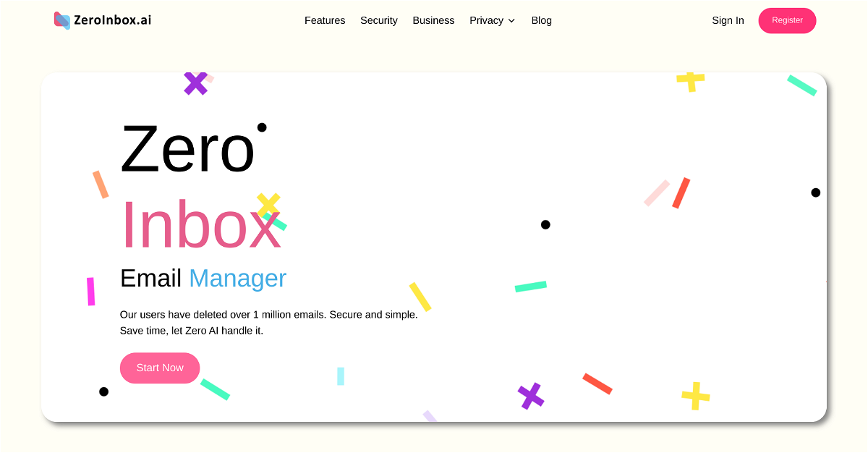Click the blue 'Manager' word
868x453 pixels.
(x=238, y=278)
